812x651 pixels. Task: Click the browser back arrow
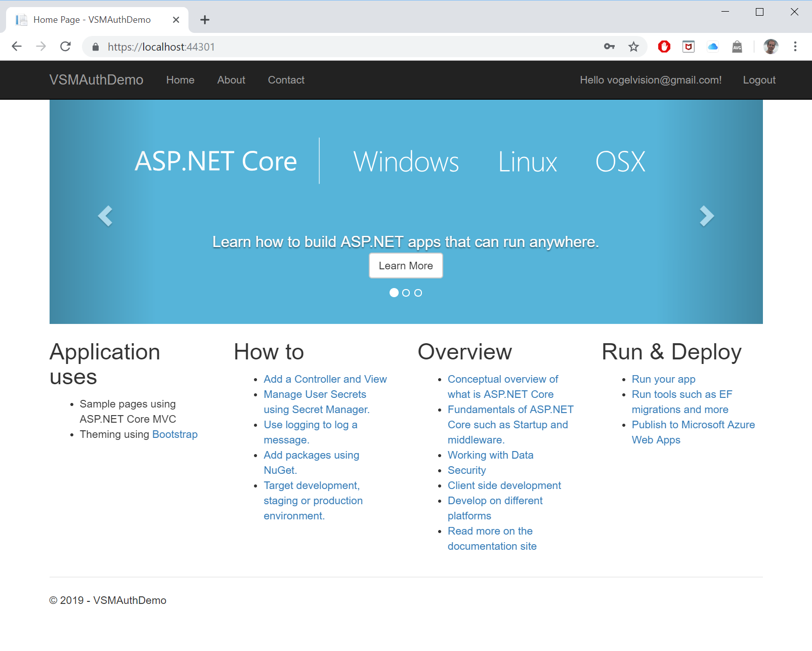(x=17, y=47)
